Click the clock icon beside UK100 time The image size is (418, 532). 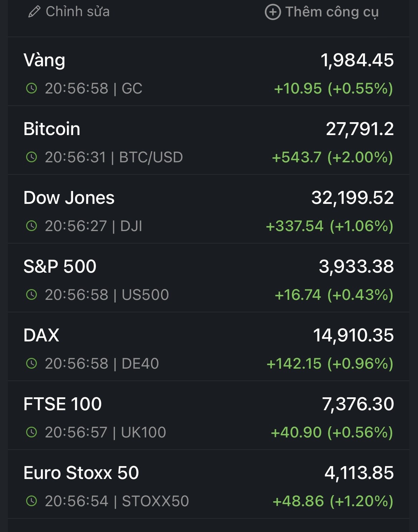pyautogui.click(x=31, y=432)
